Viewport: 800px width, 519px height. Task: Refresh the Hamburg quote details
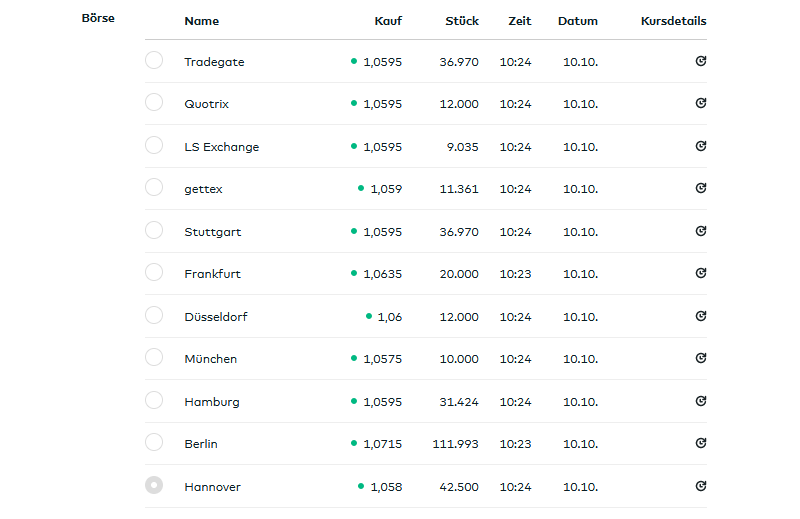tap(701, 401)
